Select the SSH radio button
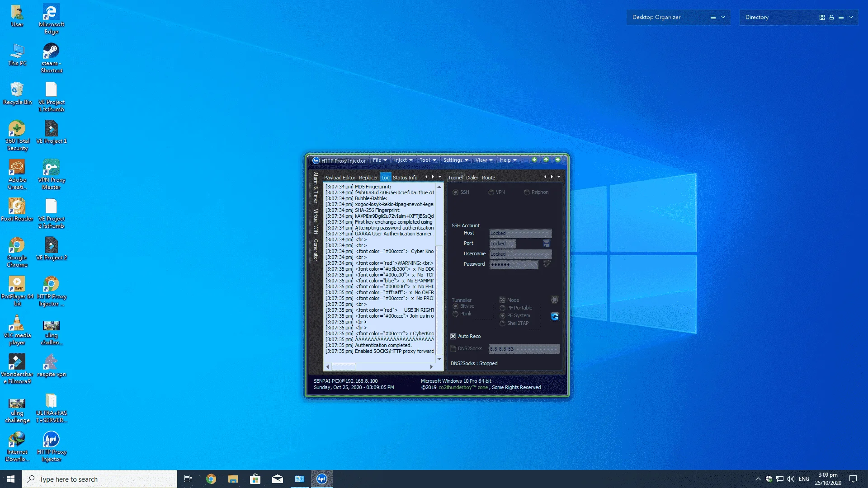The image size is (868, 488). (x=455, y=192)
